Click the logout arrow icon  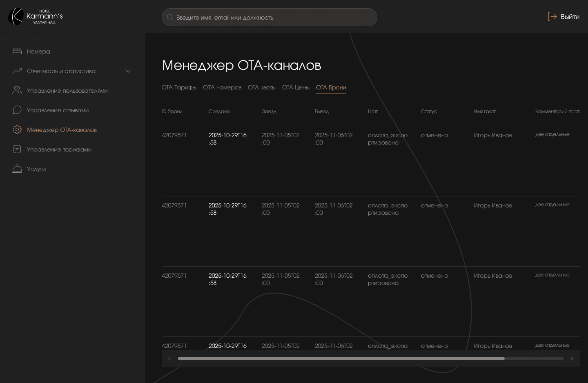(x=552, y=17)
